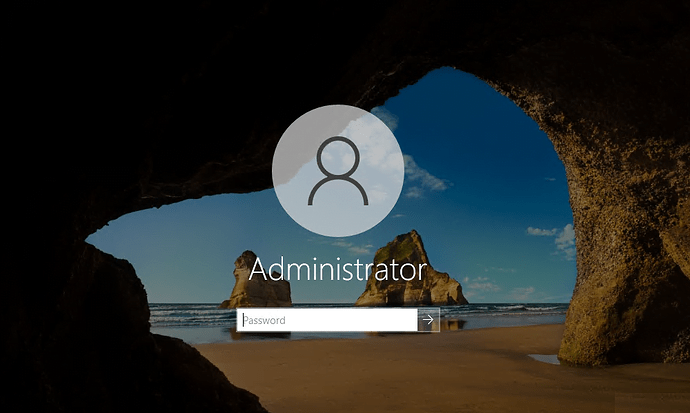The width and height of the screenshot is (690, 413).
Task: Click the Administrator user avatar icon
Action: [338, 171]
